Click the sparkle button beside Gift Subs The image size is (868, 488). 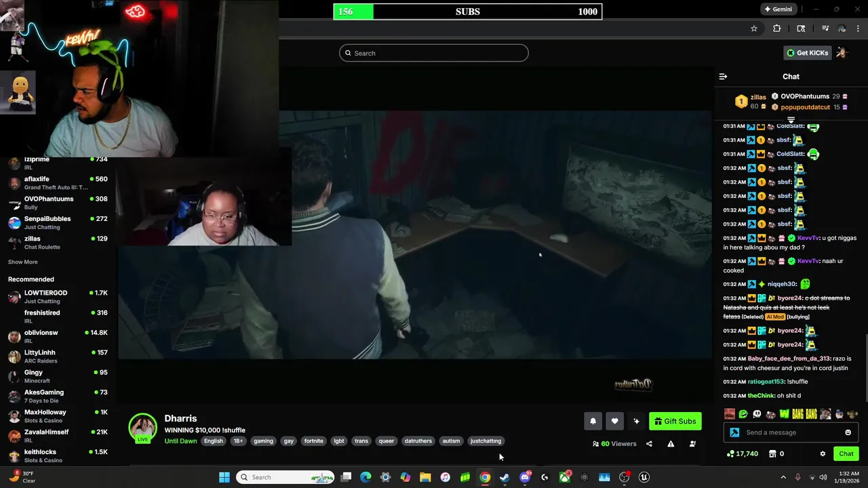coord(636,421)
